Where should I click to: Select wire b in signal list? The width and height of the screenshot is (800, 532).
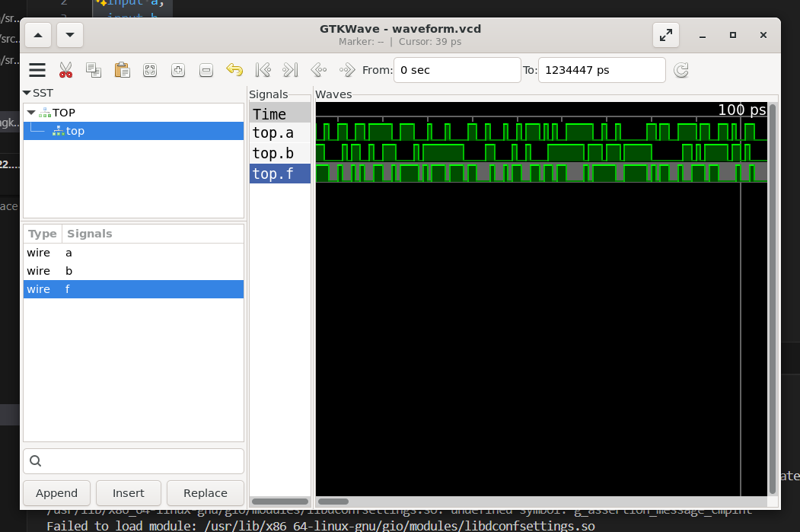(x=133, y=271)
